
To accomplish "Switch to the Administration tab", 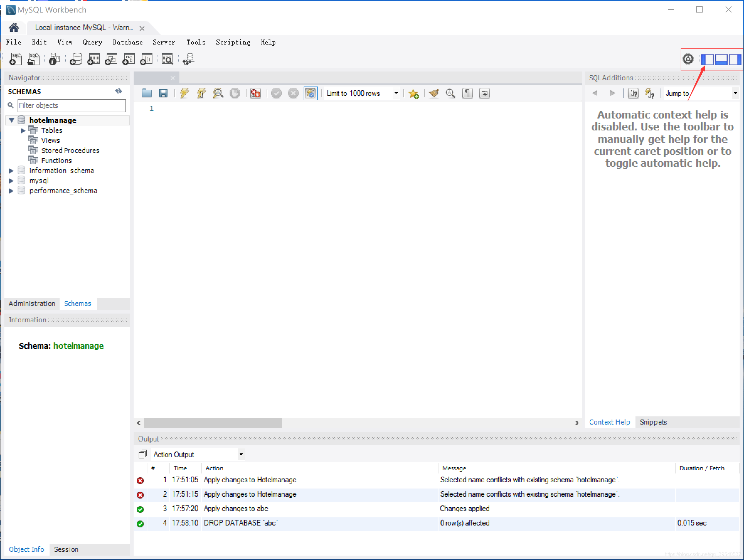I will coord(32,304).
